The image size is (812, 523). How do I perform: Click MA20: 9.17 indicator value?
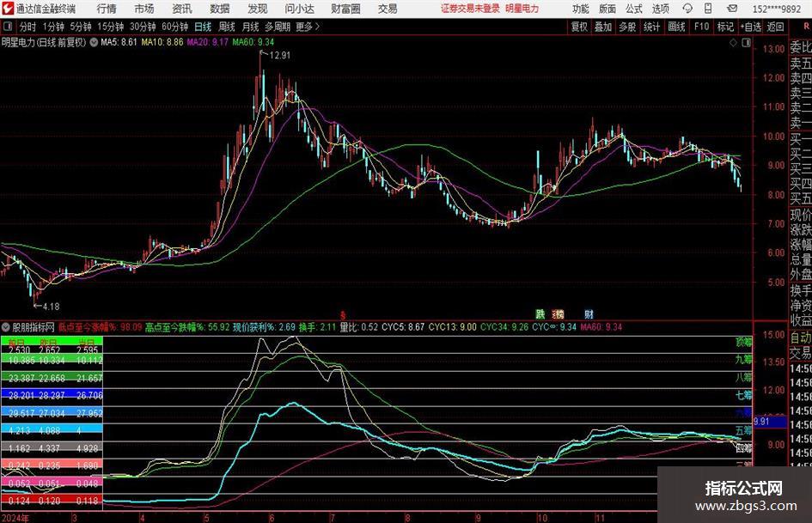tap(207, 42)
